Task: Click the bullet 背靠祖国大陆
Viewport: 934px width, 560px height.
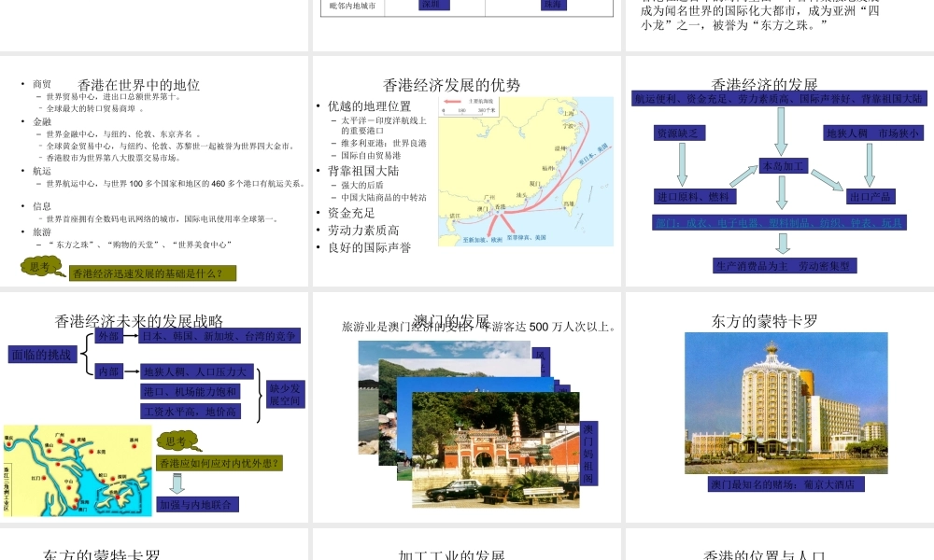Action: 363,171
